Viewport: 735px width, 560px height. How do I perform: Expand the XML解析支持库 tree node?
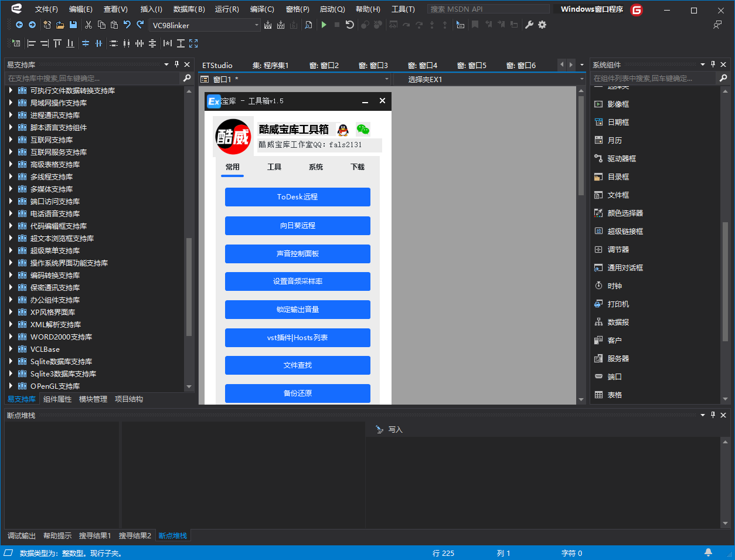[x=11, y=324]
